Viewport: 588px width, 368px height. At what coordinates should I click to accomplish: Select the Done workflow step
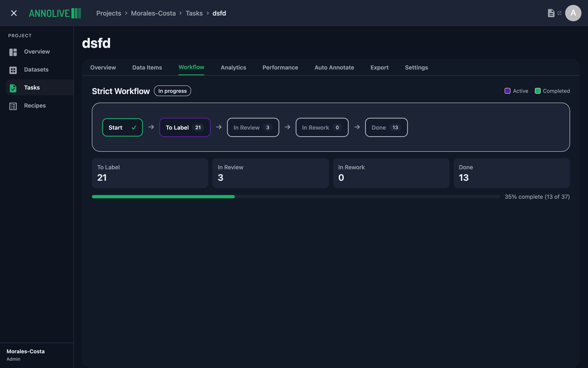click(x=386, y=127)
